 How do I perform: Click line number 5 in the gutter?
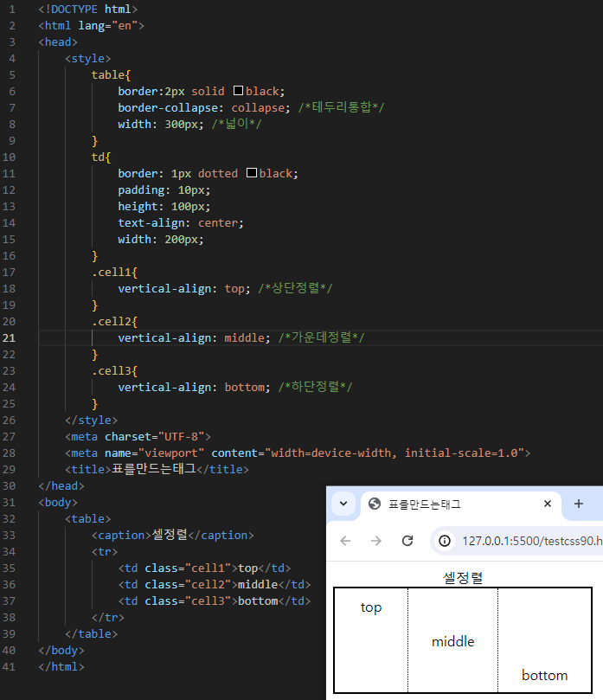(12, 75)
